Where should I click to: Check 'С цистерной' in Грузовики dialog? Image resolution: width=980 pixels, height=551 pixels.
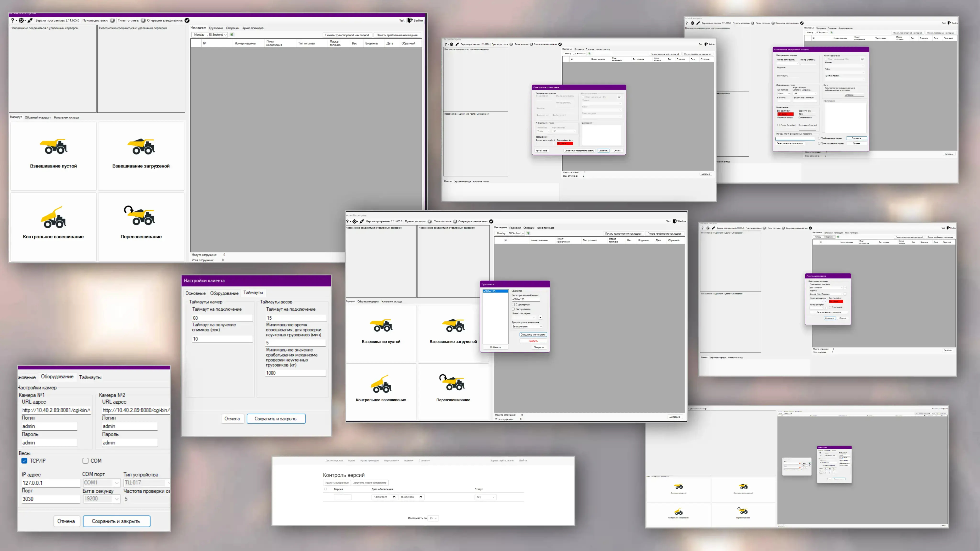[513, 304]
